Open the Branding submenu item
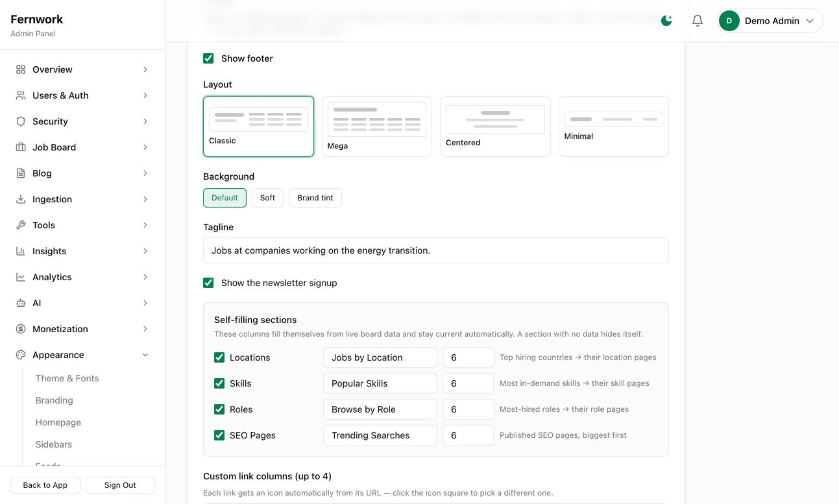Image resolution: width=839 pixels, height=504 pixels. [55, 400]
